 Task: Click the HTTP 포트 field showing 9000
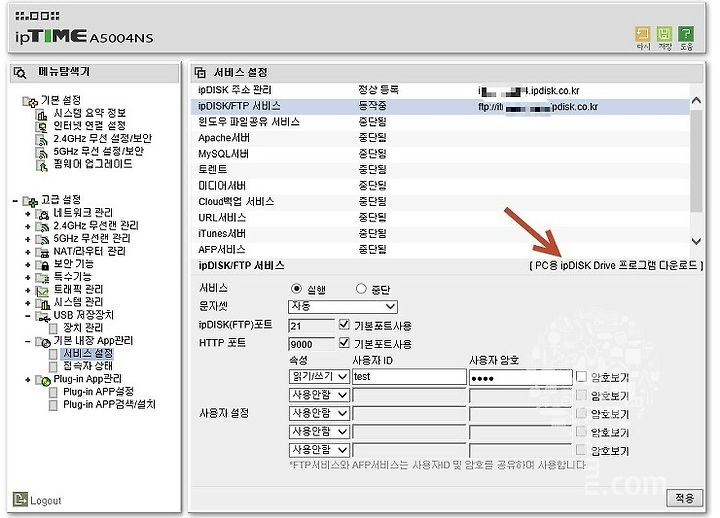311,344
